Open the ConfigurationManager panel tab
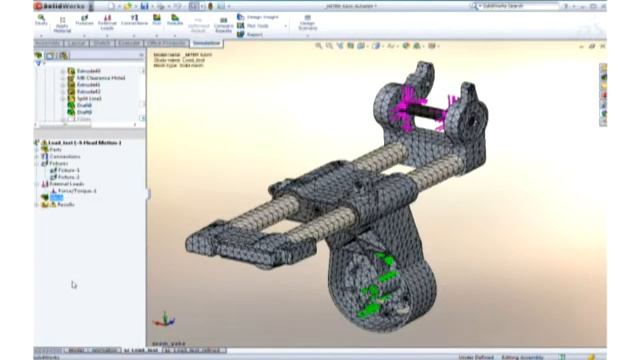This screenshot has width=640, height=360. coord(63,56)
